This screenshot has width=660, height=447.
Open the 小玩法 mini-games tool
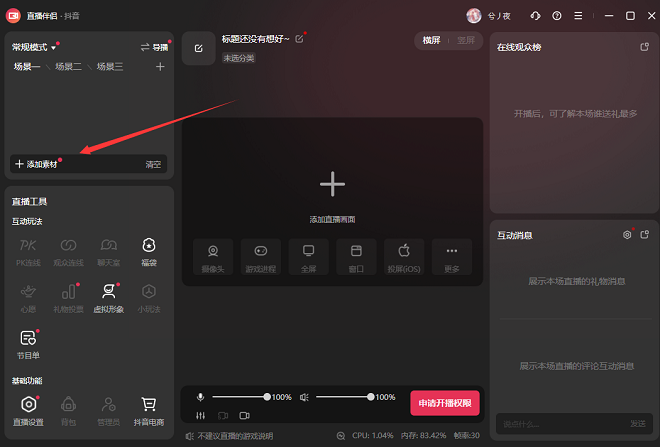(x=149, y=298)
